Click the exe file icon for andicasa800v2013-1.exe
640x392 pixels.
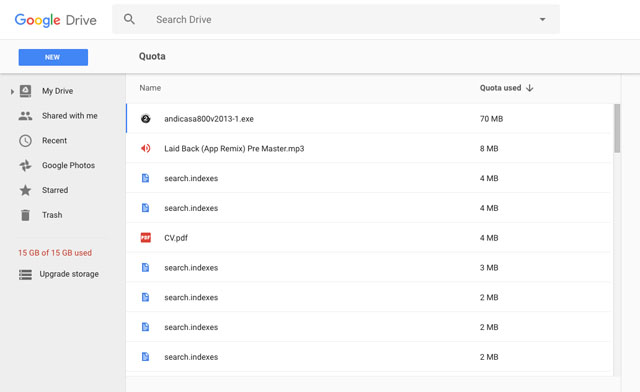pos(146,119)
